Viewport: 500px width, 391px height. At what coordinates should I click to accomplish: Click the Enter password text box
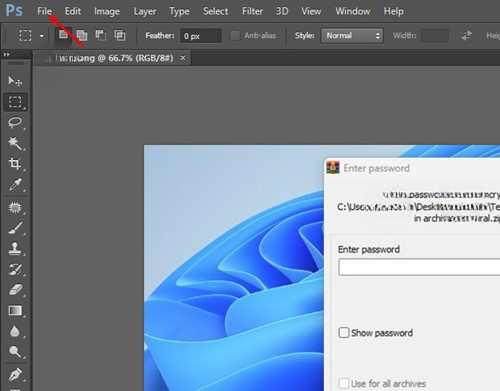419,267
